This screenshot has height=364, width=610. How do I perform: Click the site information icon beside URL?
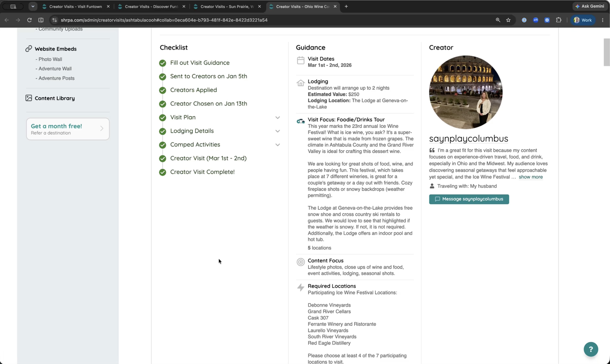click(x=54, y=20)
